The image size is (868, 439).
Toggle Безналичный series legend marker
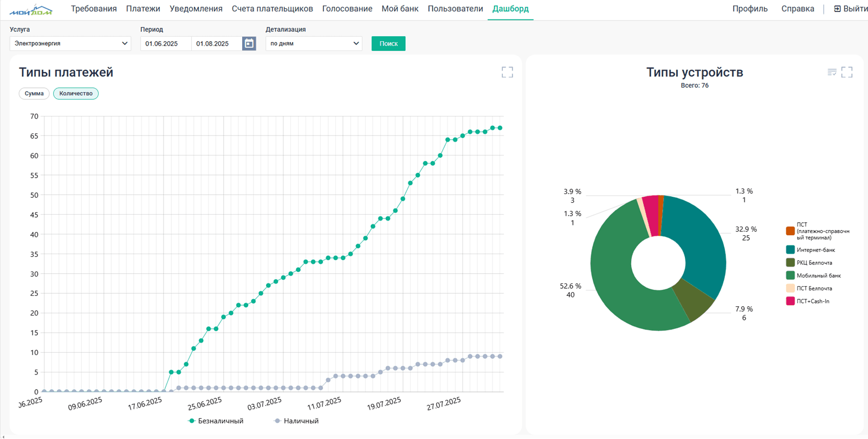point(191,421)
